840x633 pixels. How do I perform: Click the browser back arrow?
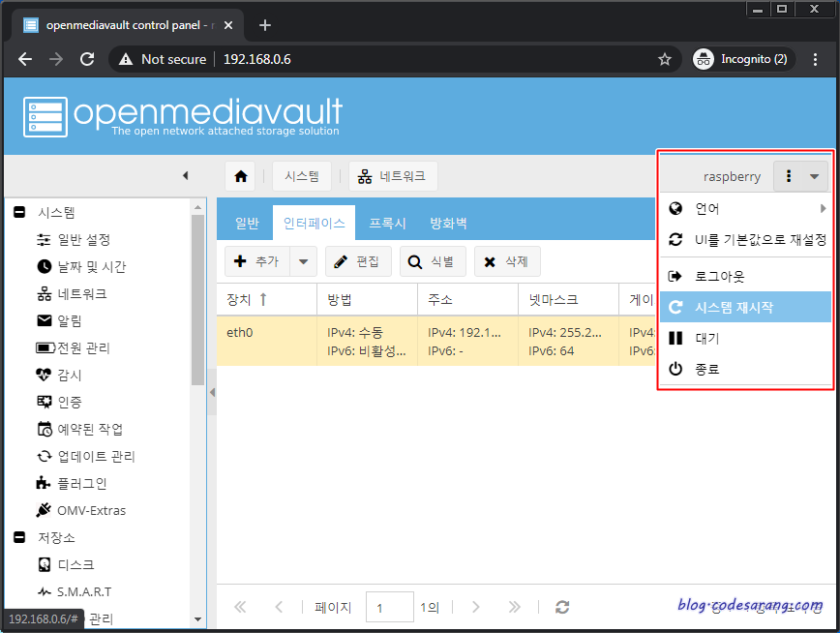coord(25,59)
